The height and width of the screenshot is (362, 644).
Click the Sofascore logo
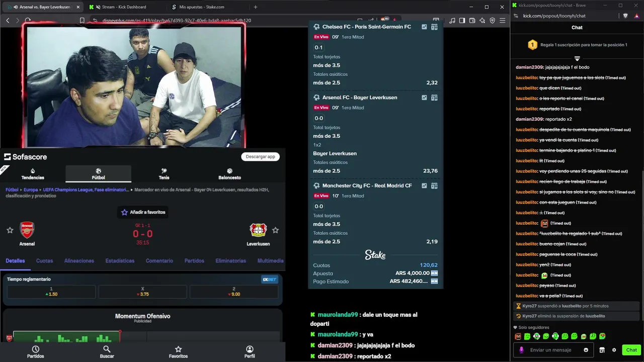(25, 157)
